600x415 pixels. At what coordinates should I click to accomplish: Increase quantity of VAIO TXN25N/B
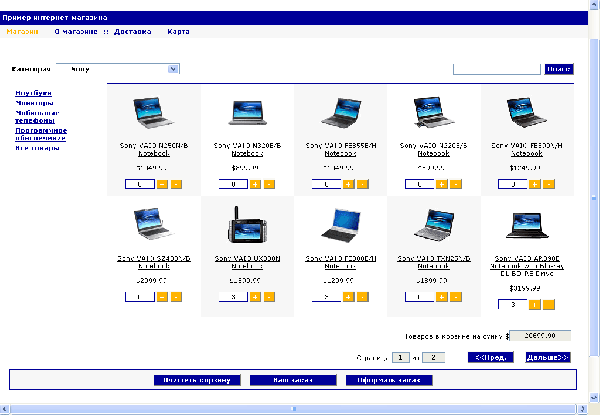coord(442,297)
